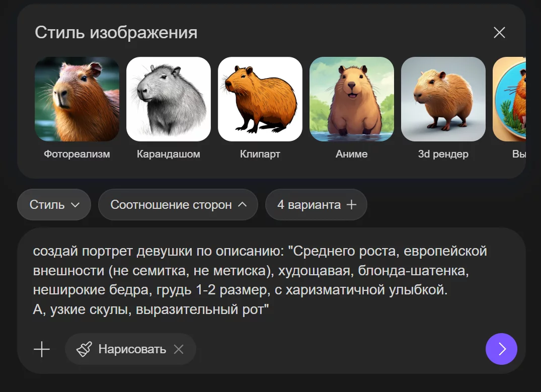Select the Фотореализм capybara thumbnail
The image size is (541, 392).
pyautogui.click(x=77, y=99)
